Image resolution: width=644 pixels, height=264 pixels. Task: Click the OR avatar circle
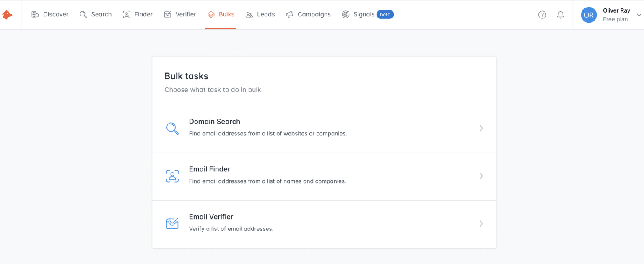pyautogui.click(x=589, y=15)
